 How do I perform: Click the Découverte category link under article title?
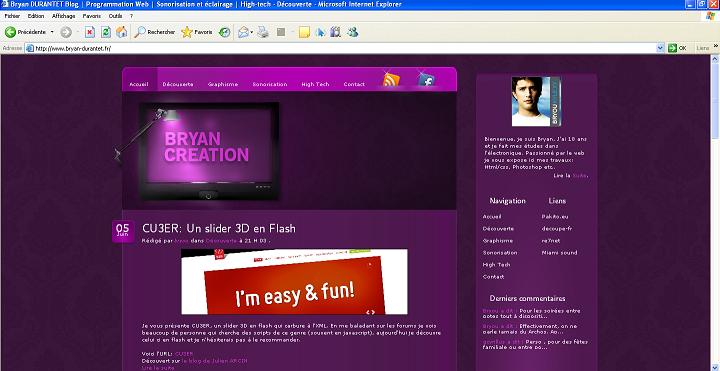click(x=222, y=240)
